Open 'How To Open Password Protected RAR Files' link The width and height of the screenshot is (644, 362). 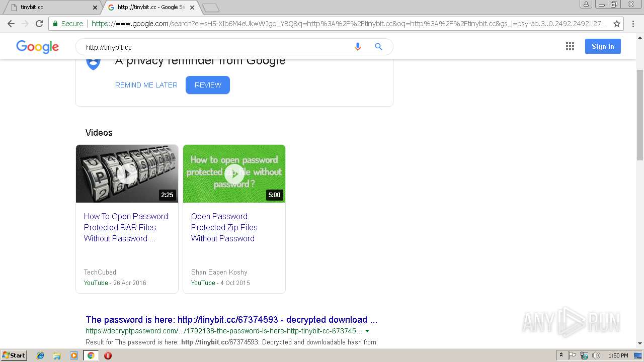tap(126, 227)
